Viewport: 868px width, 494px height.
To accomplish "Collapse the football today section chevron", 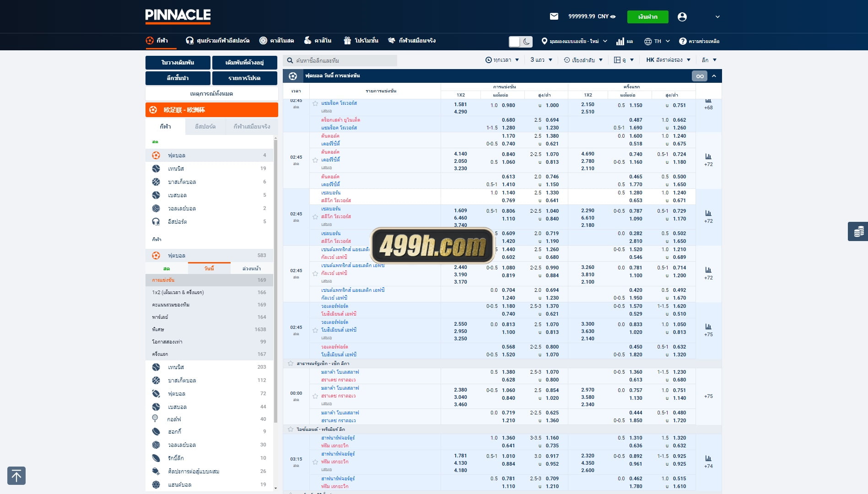I will click(714, 76).
